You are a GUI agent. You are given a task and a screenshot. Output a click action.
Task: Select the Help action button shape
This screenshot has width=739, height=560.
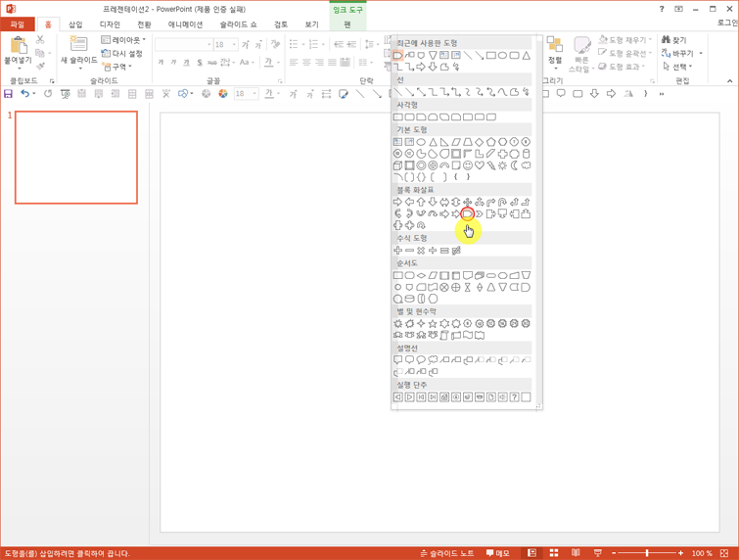(x=514, y=397)
